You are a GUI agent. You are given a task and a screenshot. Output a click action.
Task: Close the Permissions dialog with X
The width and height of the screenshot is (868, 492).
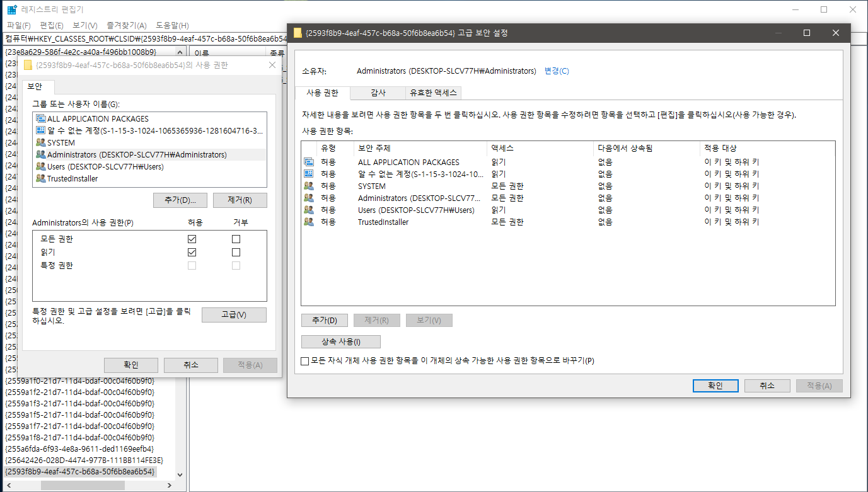[272, 65]
